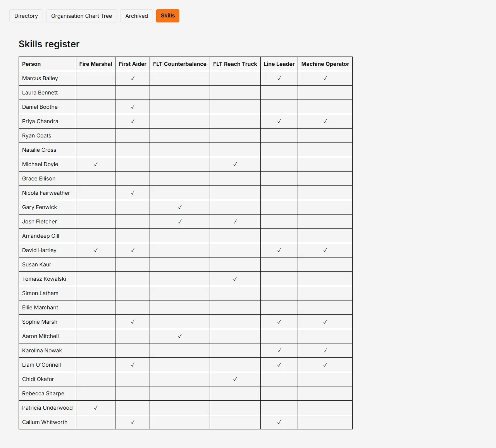496x448 pixels.
Task: Click Patricia Underwood's Fire Marshal checkmark
Action: point(96,408)
